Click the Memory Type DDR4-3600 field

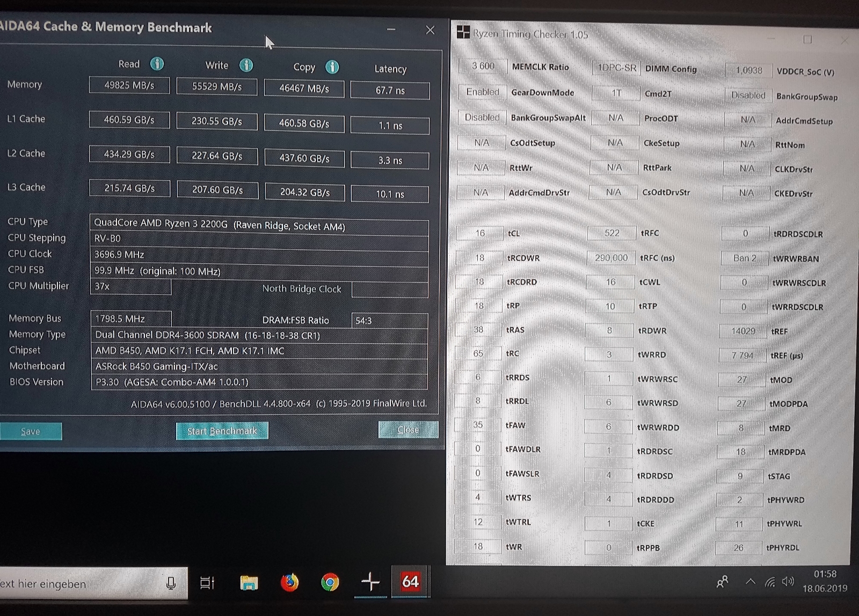[260, 335]
